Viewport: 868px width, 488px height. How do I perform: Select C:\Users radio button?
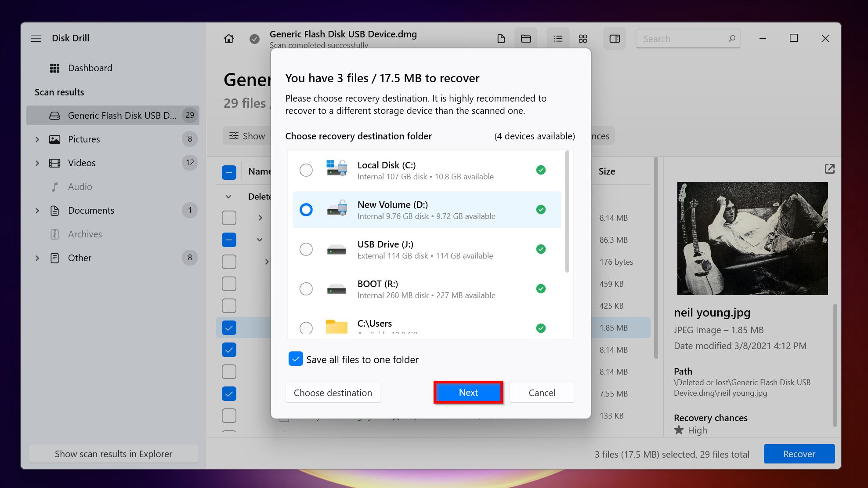coord(306,328)
